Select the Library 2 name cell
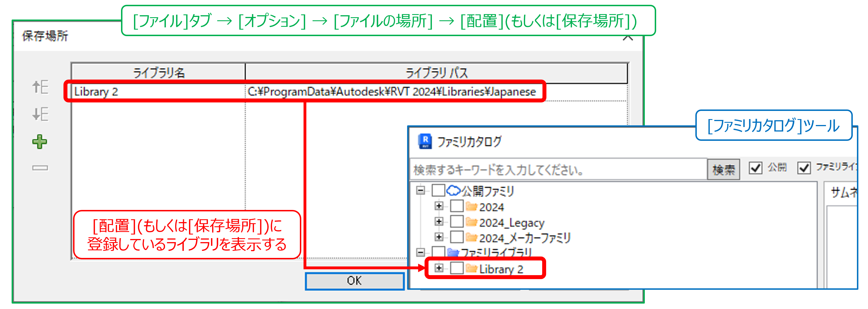Screen dimensions: 868x309 (x=158, y=92)
